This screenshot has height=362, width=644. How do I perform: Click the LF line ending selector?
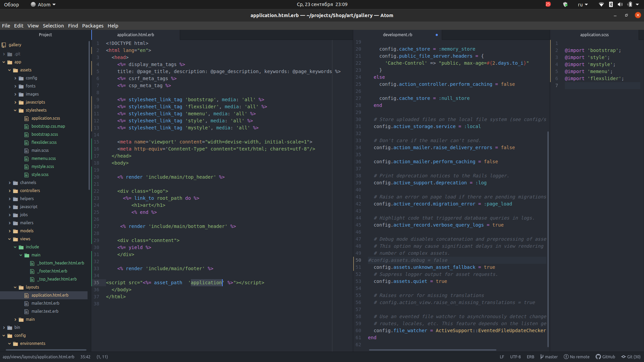[x=502, y=357]
